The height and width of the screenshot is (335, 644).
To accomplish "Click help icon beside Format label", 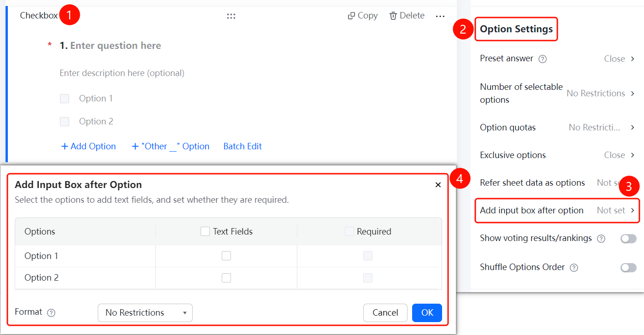I will click(52, 312).
